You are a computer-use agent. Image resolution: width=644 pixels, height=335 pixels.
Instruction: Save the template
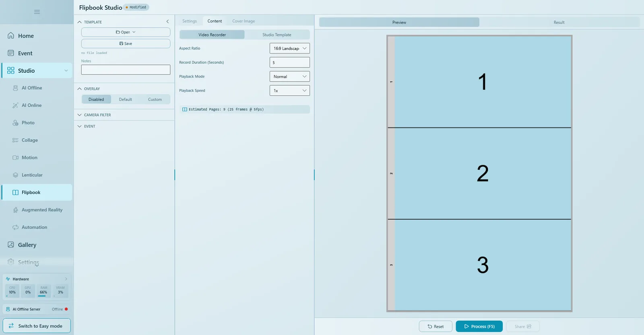126,43
